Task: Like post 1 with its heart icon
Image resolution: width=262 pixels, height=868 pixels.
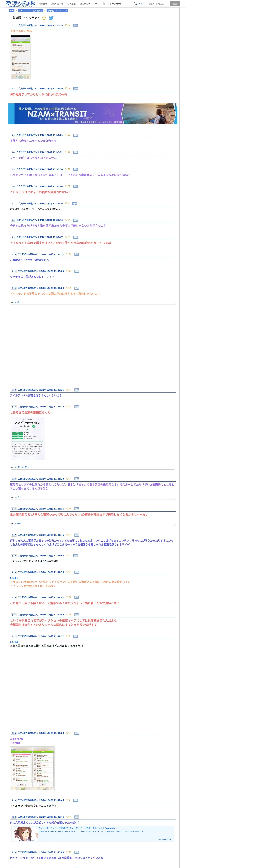Action: pyautogui.click(x=66, y=25)
